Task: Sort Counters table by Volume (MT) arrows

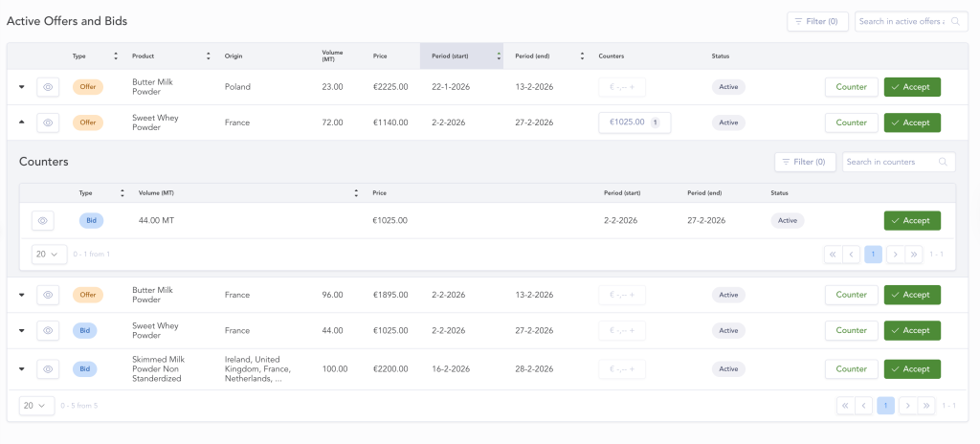Action: pos(356,193)
